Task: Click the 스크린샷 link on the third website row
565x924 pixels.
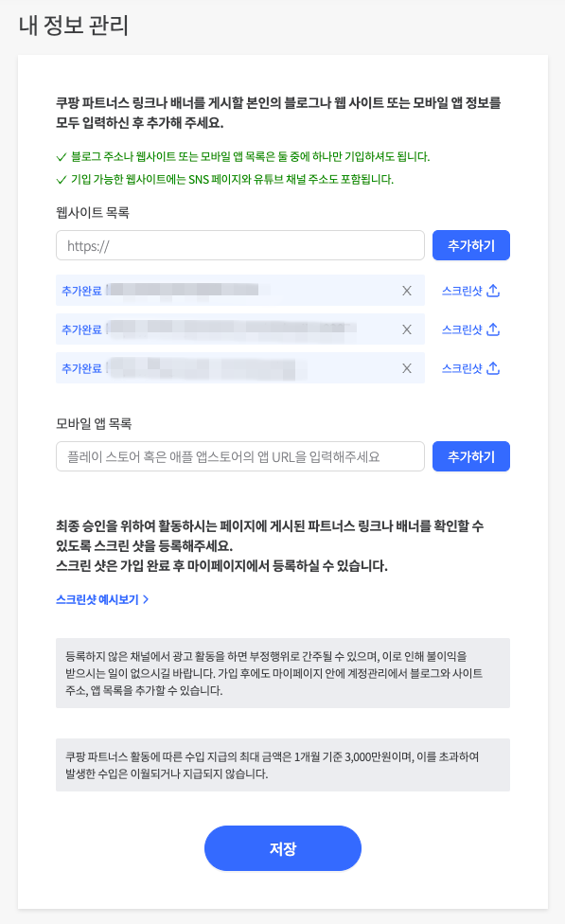Action: pyautogui.click(x=465, y=367)
